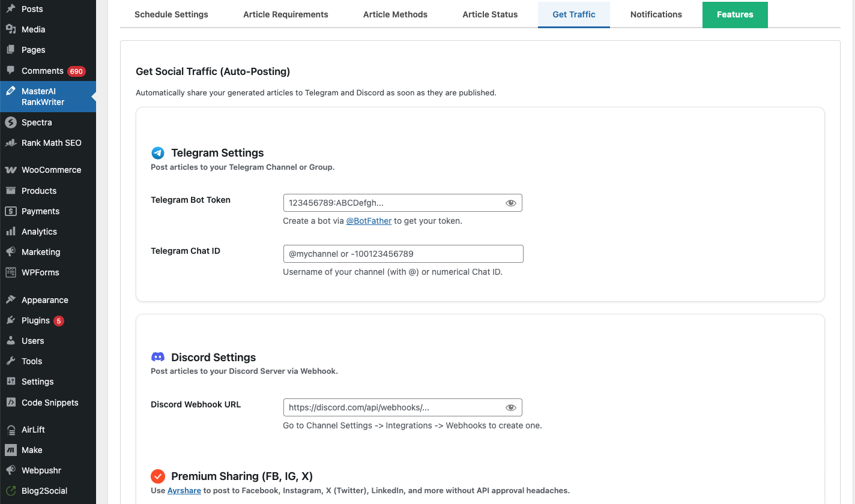Click the Media icon in sidebar
The image size is (855, 504).
click(x=11, y=29)
